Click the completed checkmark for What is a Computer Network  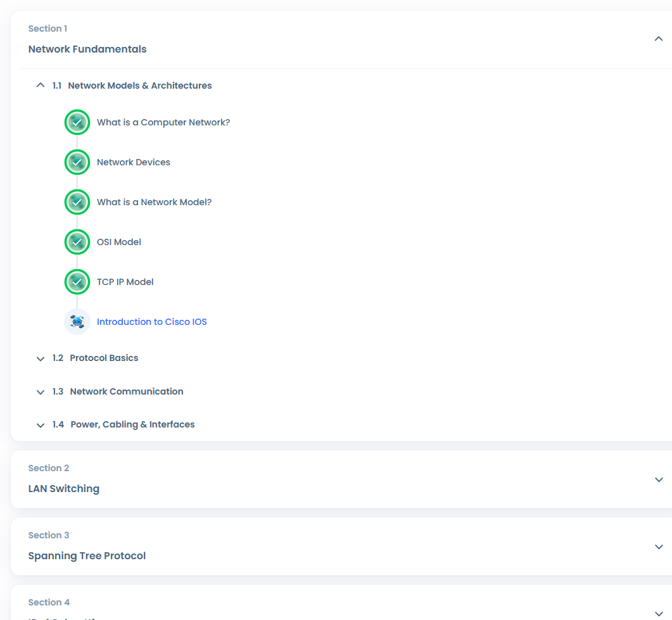(x=77, y=122)
